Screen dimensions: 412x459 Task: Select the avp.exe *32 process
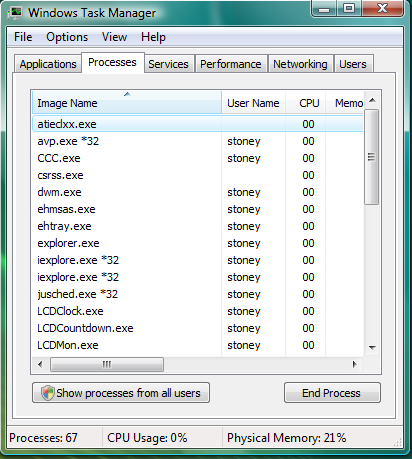pyautogui.click(x=198, y=141)
